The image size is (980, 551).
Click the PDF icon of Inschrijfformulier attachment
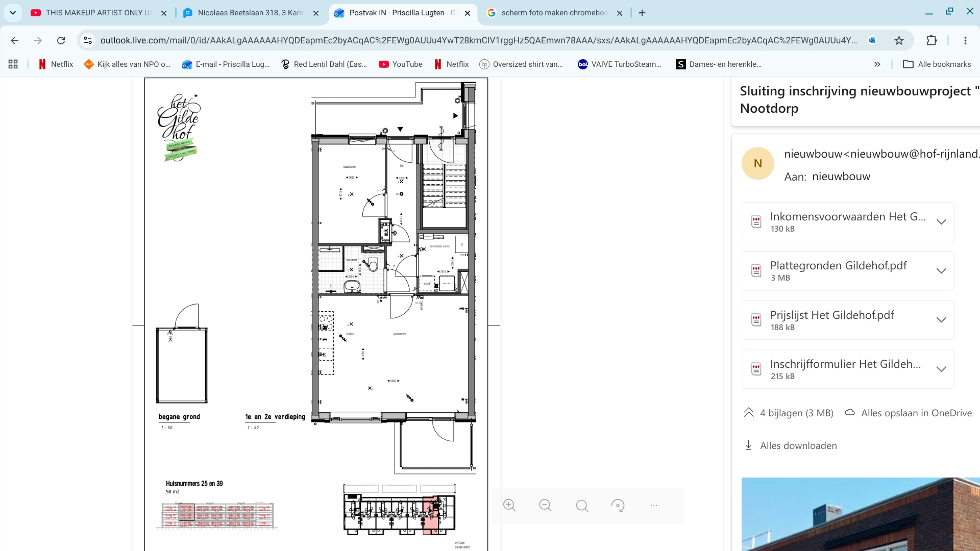coord(756,369)
